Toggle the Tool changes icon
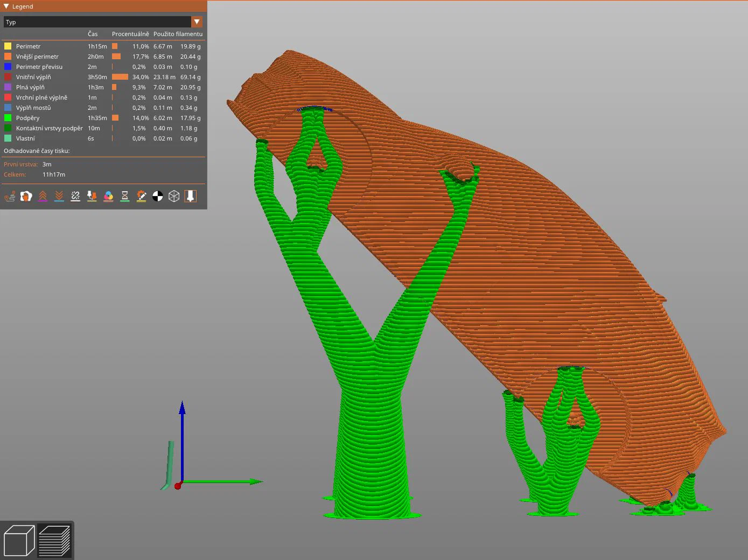Screen dimensions: 748x560 tap(92, 197)
